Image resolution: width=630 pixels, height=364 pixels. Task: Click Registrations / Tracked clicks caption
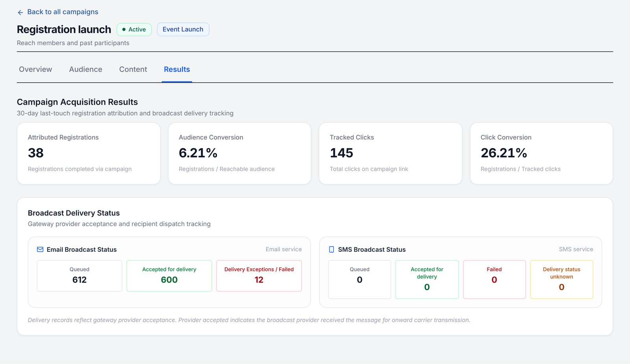pyautogui.click(x=521, y=169)
